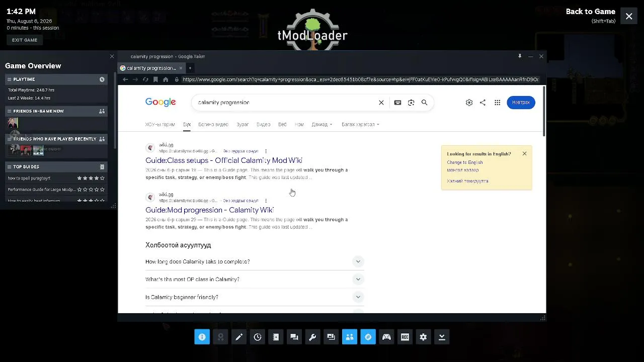This screenshot has height=362, width=644.
Task: Open the Playtime clock icon
Action: point(102,79)
